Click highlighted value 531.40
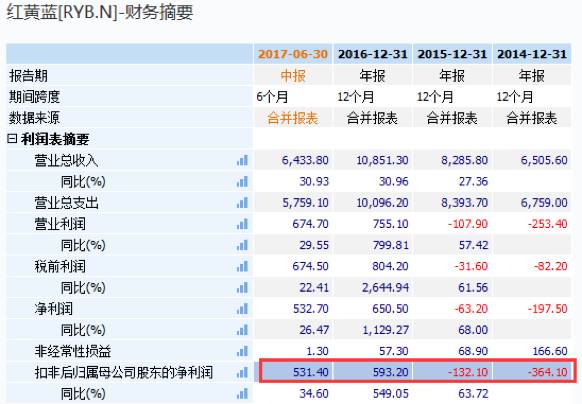582x404 pixels. pyautogui.click(x=311, y=372)
